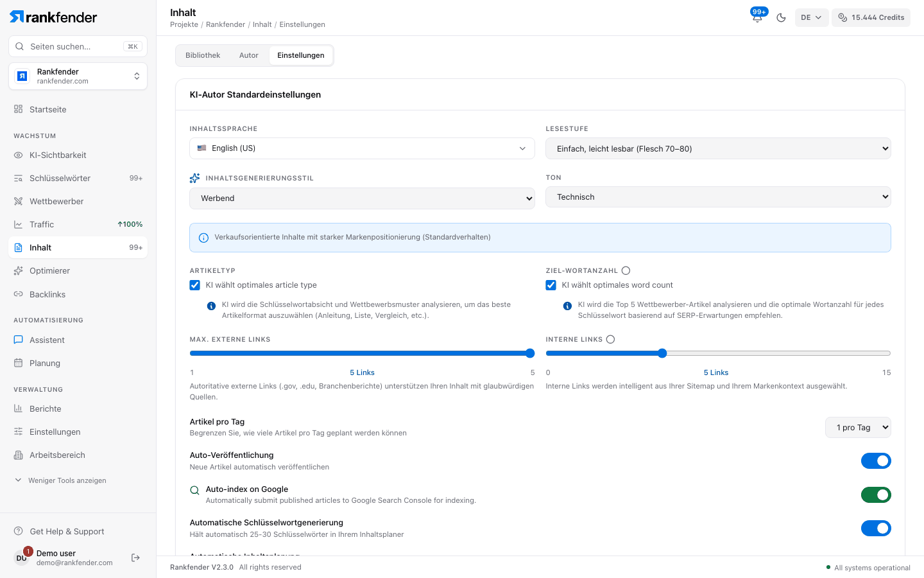Click the Traffic chart icon
This screenshot has width=924, height=578.
click(x=19, y=224)
